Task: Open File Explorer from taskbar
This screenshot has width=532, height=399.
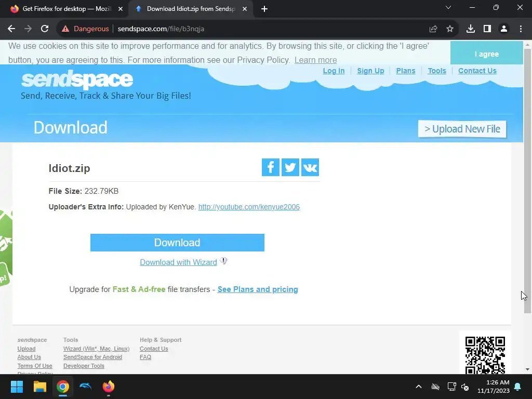Action: tap(39, 387)
